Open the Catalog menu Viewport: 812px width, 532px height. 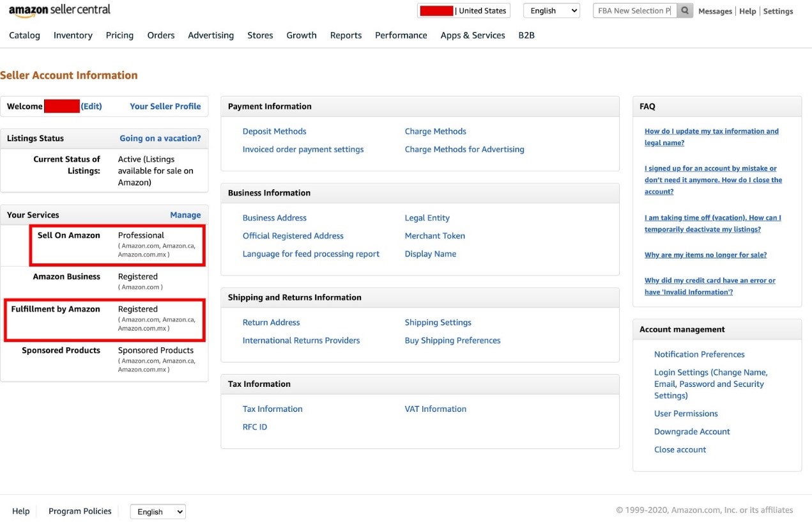click(24, 35)
